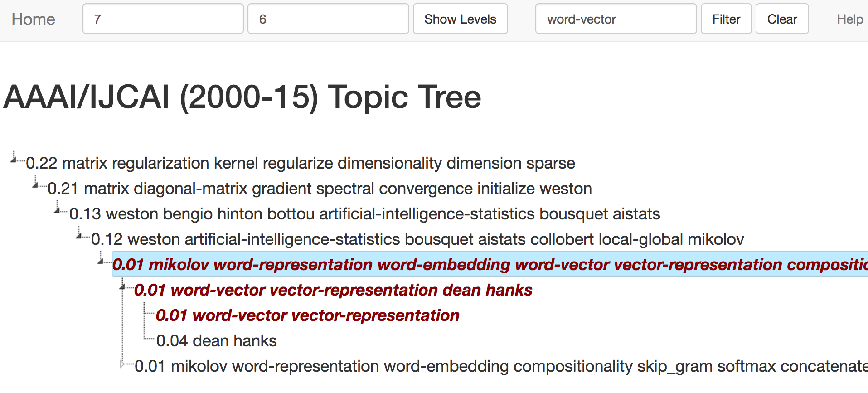Click the Home link
Image resolution: width=868 pixels, height=393 pixels.
pos(33,19)
